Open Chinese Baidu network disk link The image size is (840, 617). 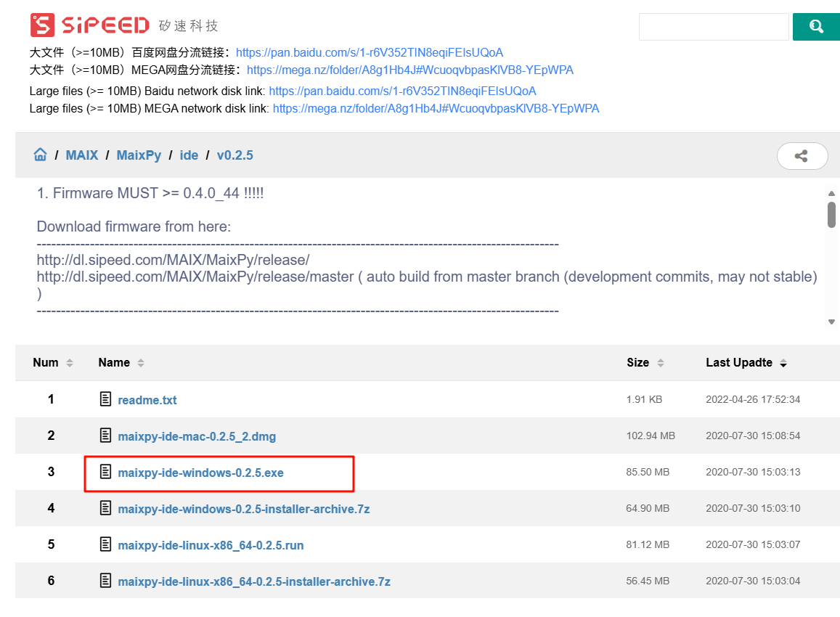pos(369,52)
